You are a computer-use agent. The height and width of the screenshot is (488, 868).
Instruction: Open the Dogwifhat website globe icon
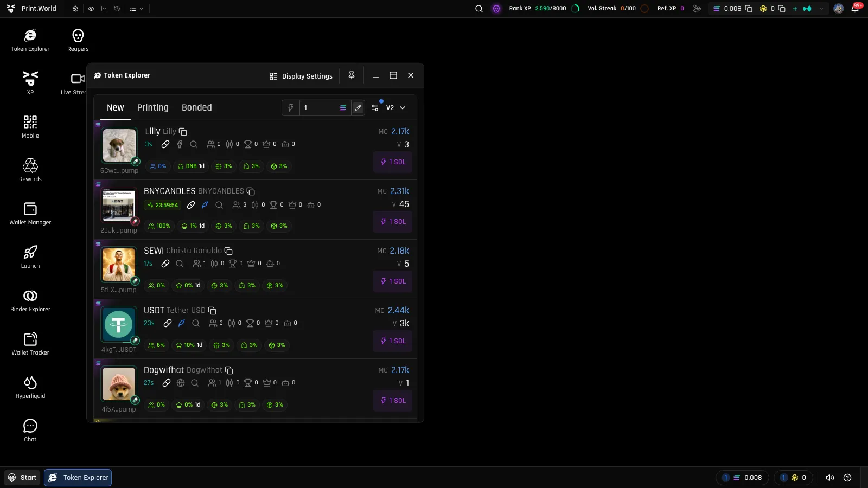[x=181, y=383]
